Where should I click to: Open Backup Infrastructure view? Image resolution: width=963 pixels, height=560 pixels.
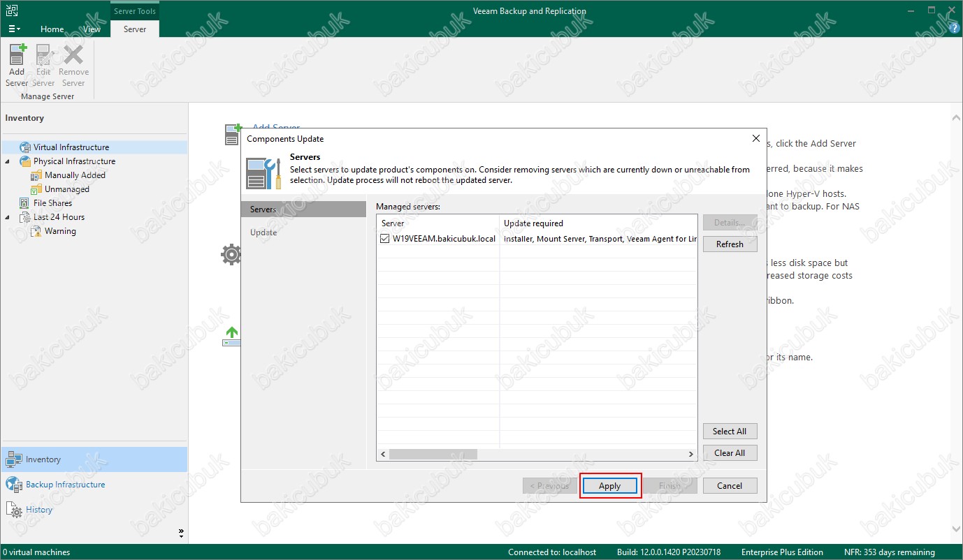pyautogui.click(x=94, y=485)
